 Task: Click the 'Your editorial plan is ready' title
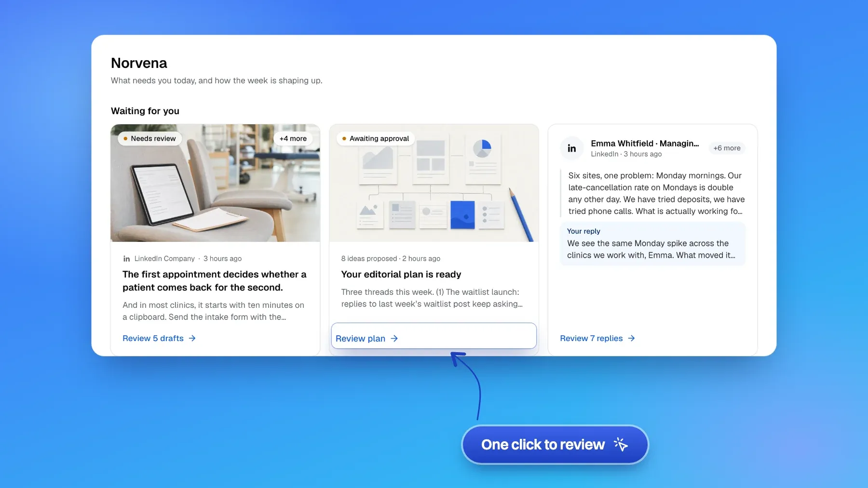click(401, 275)
